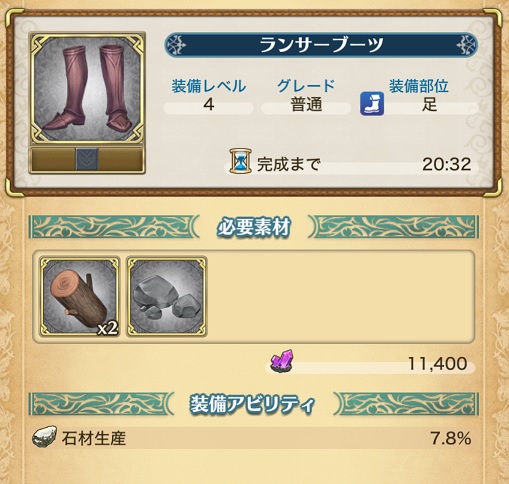Tap the foot slot boot icon
Viewport: 509px width, 484px height.
pyautogui.click(x=372, y=104)
